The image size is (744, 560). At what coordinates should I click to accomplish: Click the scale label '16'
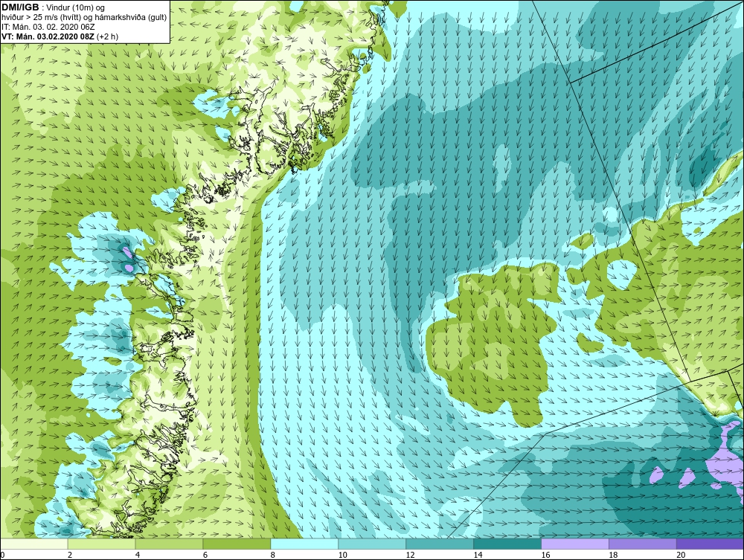coord(545,555)
